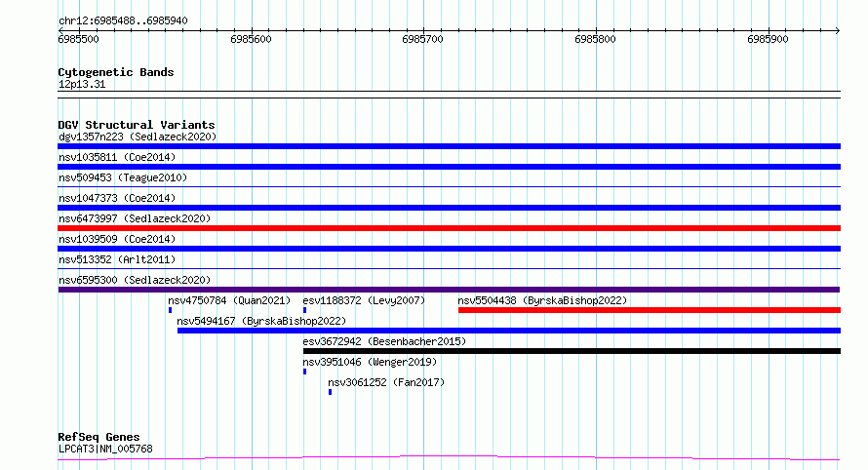Open nsv5494167 (ByrskaBishop2022) variant label

(x=261, y=321)
